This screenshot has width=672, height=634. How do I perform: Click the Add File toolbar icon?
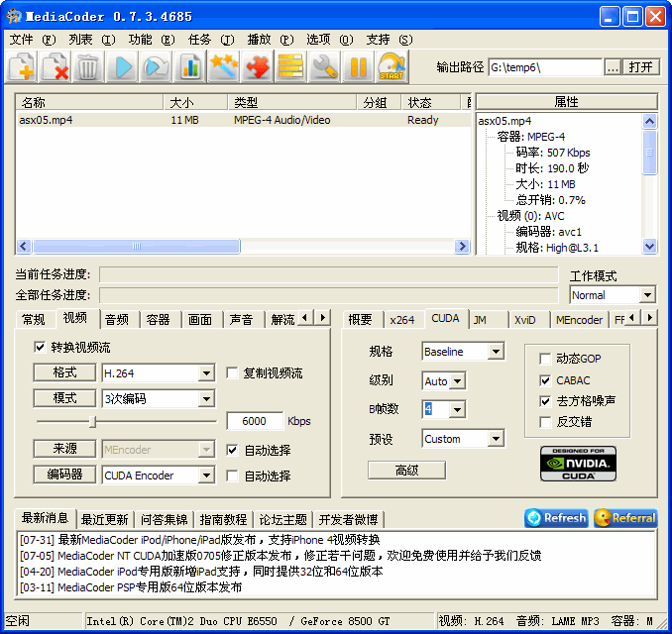(21, 66)
